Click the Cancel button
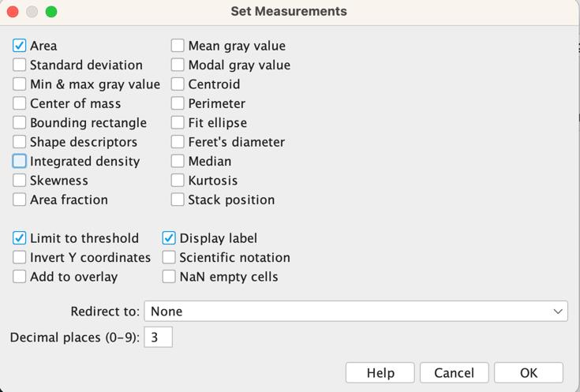580x392 pixels. 455,373
